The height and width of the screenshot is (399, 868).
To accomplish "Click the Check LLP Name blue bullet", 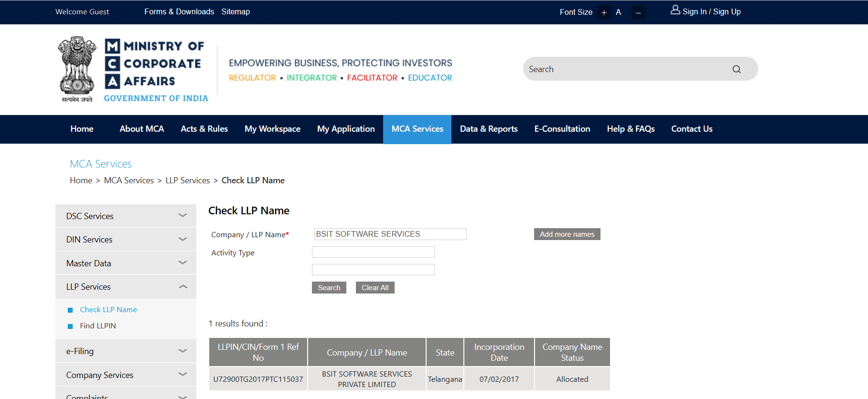I will point(70,310).
